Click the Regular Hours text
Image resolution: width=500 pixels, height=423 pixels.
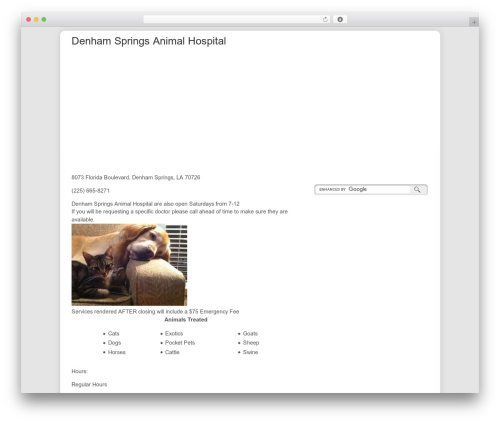click(89, 385)
